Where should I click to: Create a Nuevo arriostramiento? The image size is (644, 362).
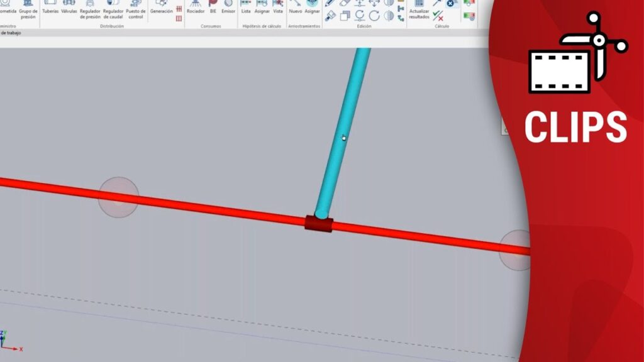tap(295, 6)
